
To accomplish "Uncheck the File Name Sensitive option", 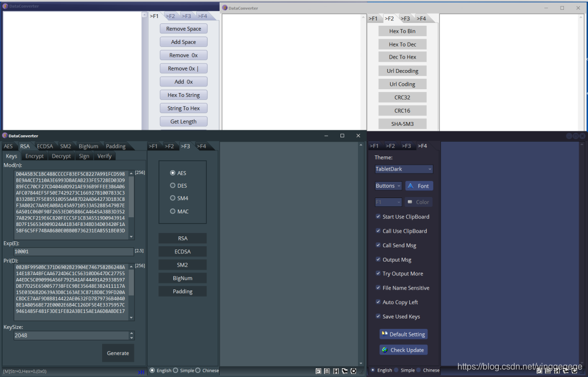I will (378, 288).
